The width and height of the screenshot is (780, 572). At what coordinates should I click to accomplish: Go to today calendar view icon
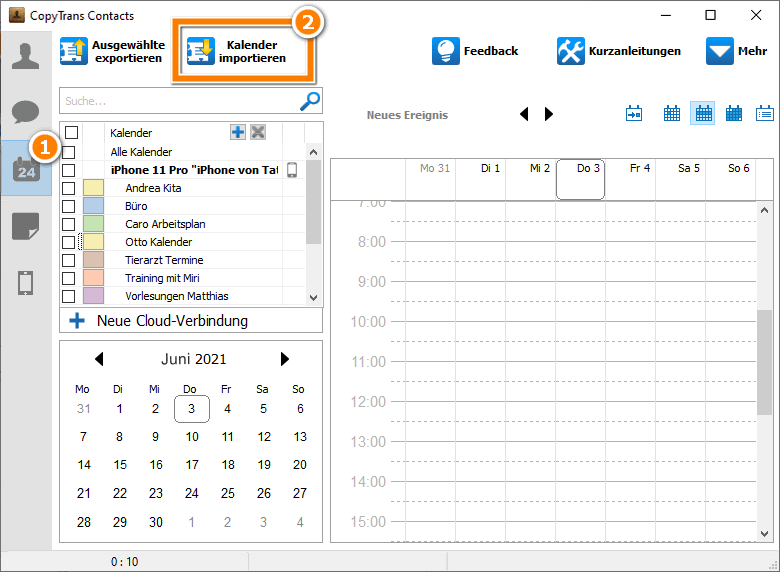click(634, 114)
